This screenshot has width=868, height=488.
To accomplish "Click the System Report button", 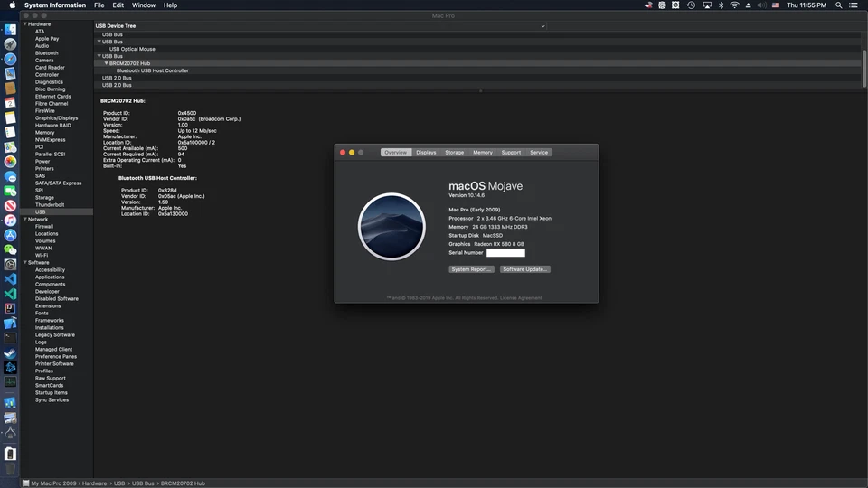I will click(x=471, y=269).
